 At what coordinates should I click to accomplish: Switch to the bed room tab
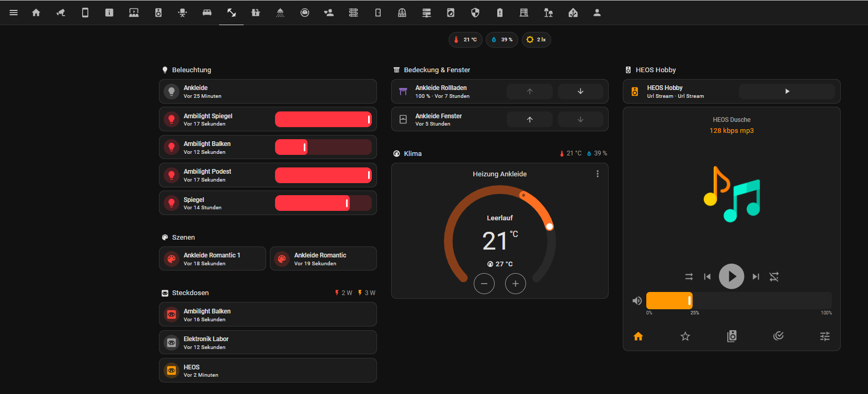click(x=207, y=13)
